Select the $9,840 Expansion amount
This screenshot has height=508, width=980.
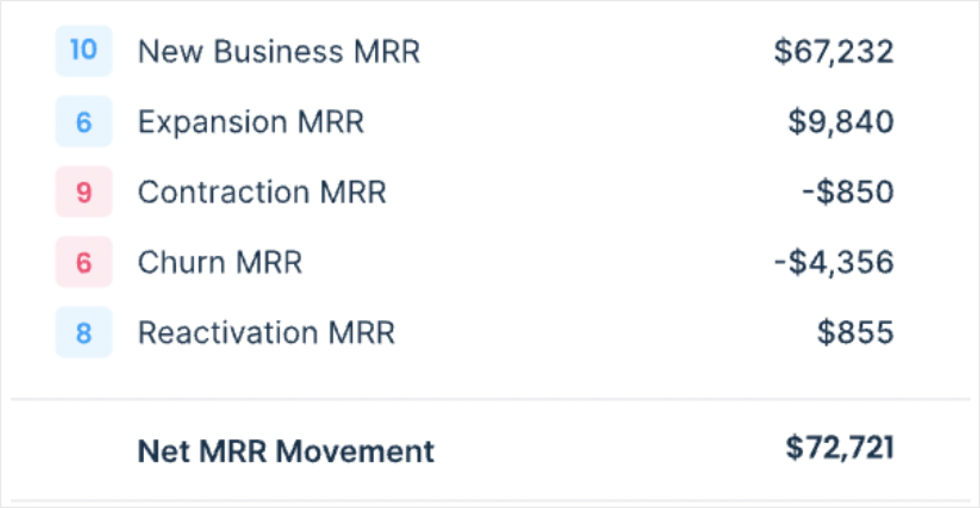841,122
